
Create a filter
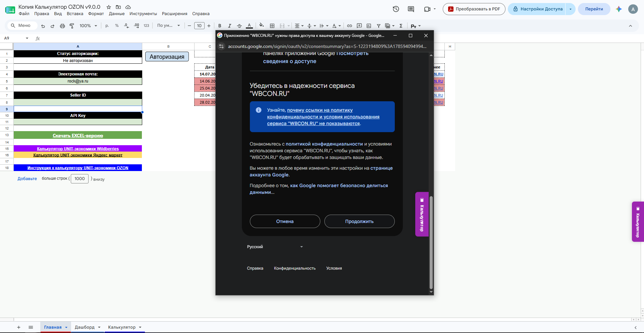coord(378,26)
